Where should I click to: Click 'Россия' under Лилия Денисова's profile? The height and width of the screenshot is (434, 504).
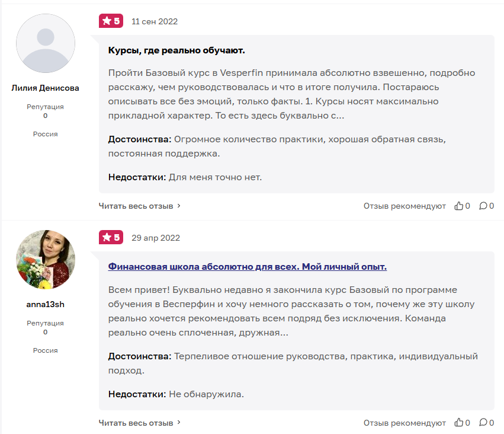46,134
